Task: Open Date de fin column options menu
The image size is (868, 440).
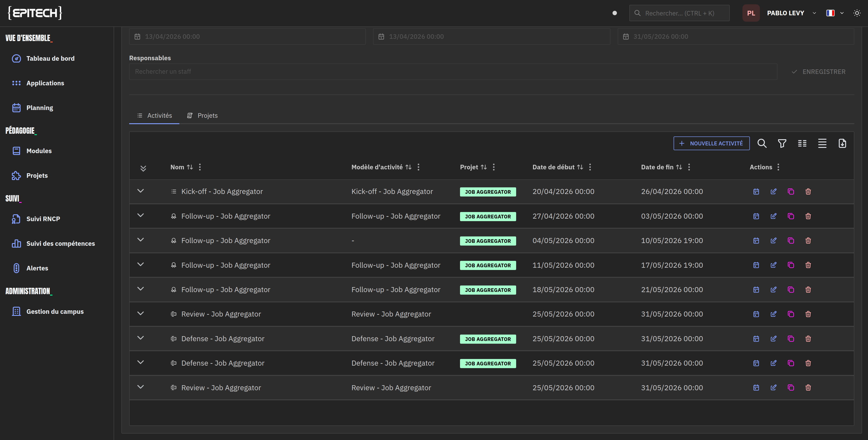Action: click(x=689, y=167)
